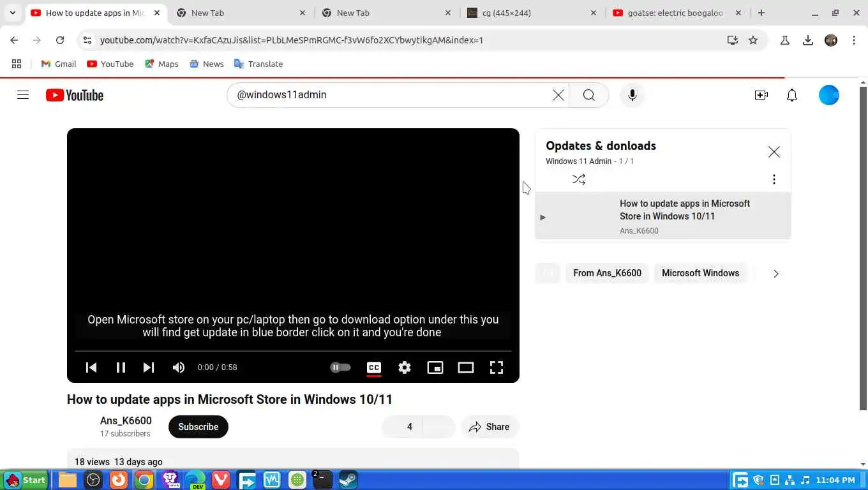Open a new tab with plus button
Screen dimensions: 868x490
761,13
